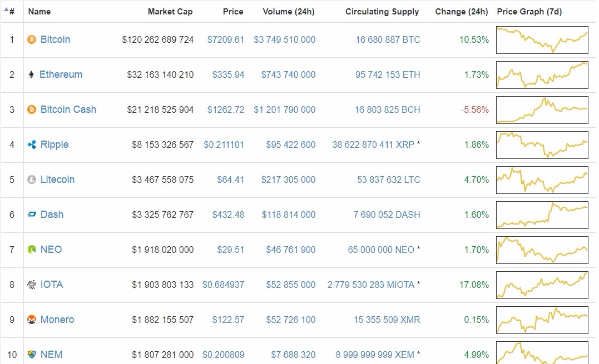Click Dash price $432.48

point(228,215)
